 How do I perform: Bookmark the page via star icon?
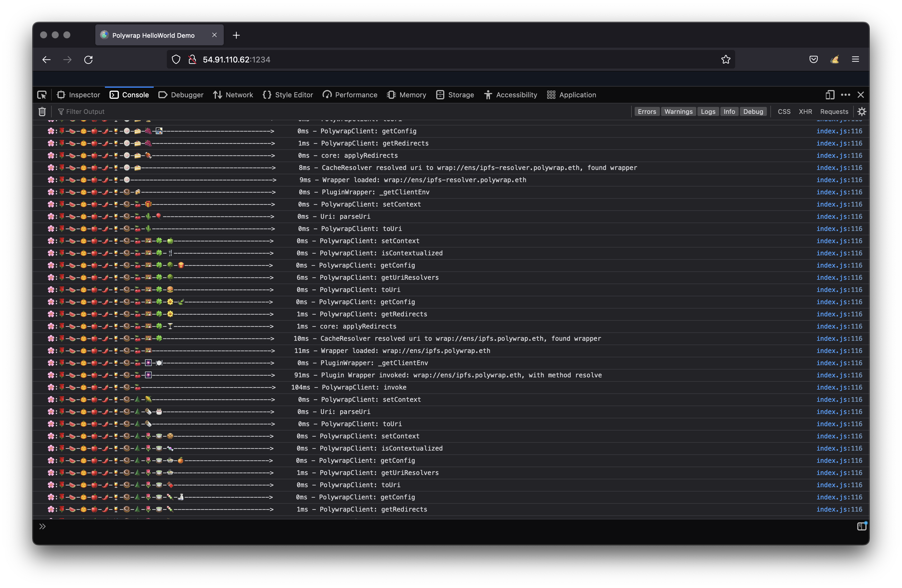[x=725, y=59]
